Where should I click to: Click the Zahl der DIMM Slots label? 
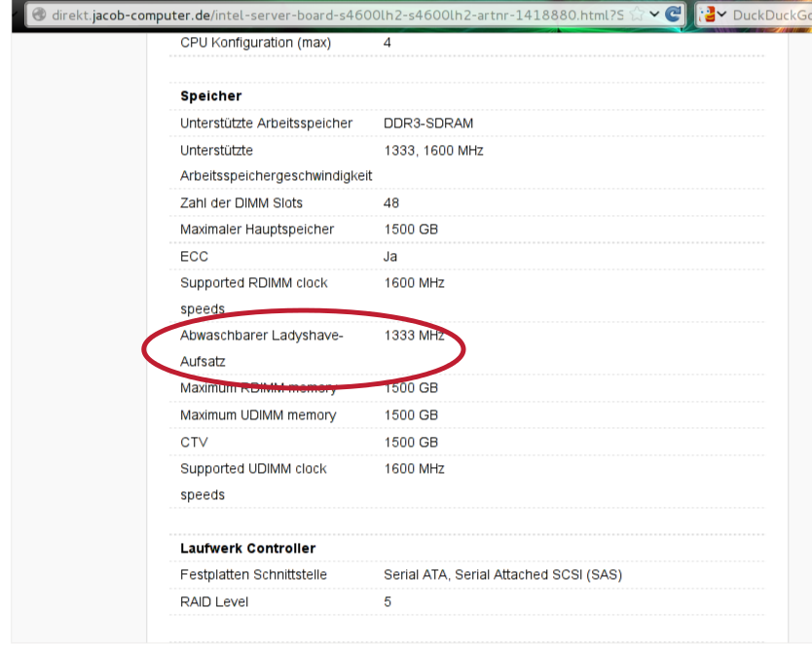point(241,203)
